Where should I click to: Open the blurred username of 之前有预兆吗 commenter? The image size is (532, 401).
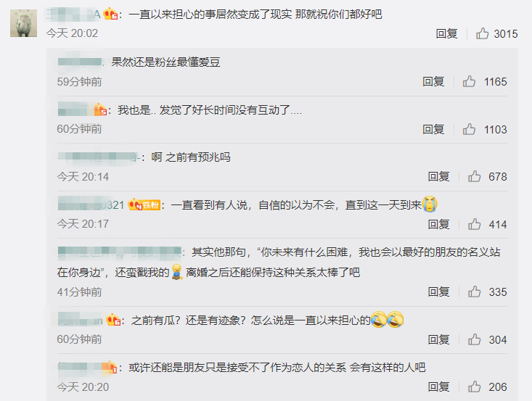coord(99,157)
